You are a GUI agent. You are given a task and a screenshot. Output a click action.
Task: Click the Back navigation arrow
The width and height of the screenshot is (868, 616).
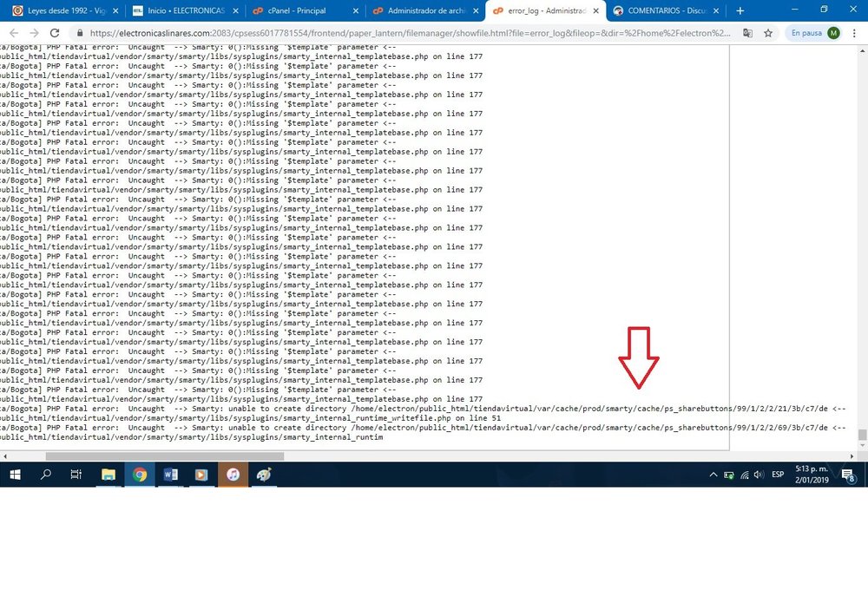coord(14,32)
